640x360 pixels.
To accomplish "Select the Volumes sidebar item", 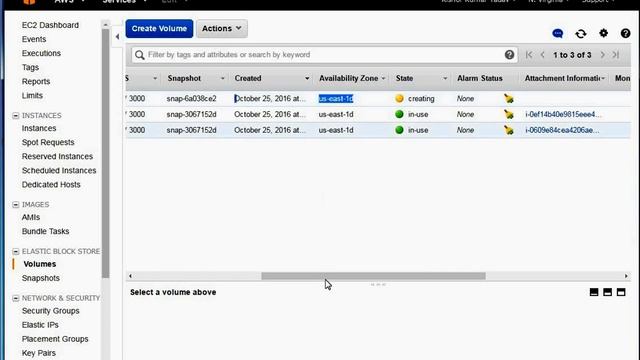I will (40, 264).
